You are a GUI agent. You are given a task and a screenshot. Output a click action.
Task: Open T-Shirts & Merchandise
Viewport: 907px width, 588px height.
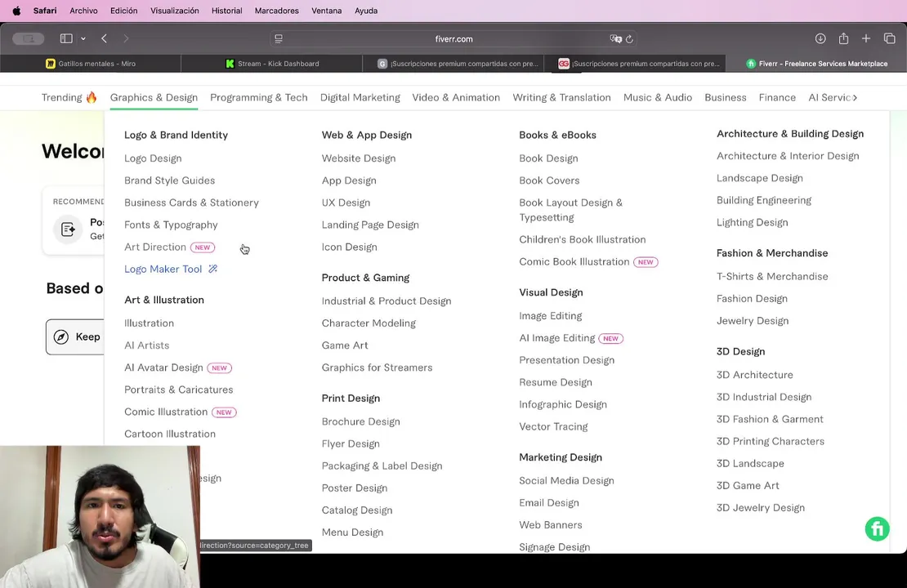click(771, 276)
